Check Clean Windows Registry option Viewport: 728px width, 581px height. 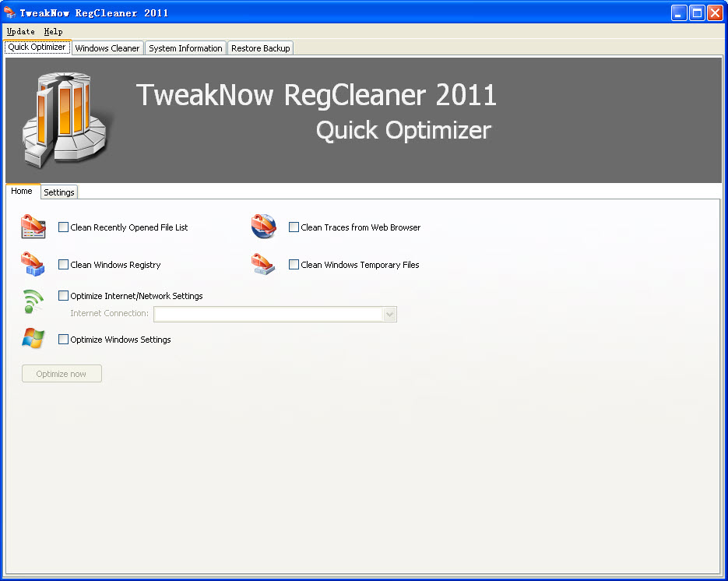click(63, 264)
